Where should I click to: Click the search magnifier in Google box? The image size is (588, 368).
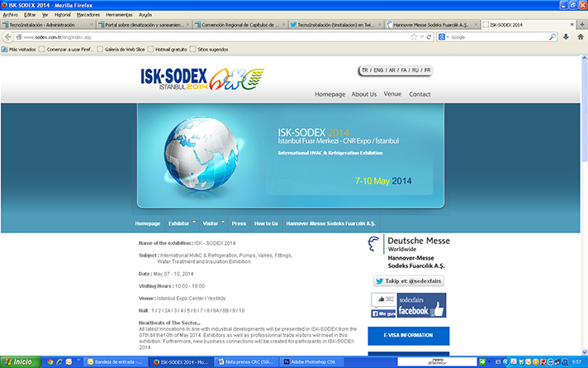tap(552, 36)
